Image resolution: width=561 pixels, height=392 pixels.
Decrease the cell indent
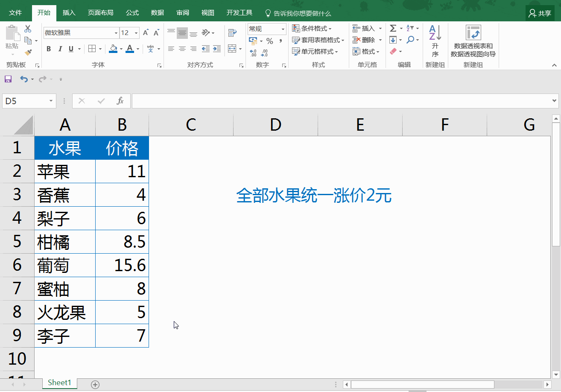(206, 49)
